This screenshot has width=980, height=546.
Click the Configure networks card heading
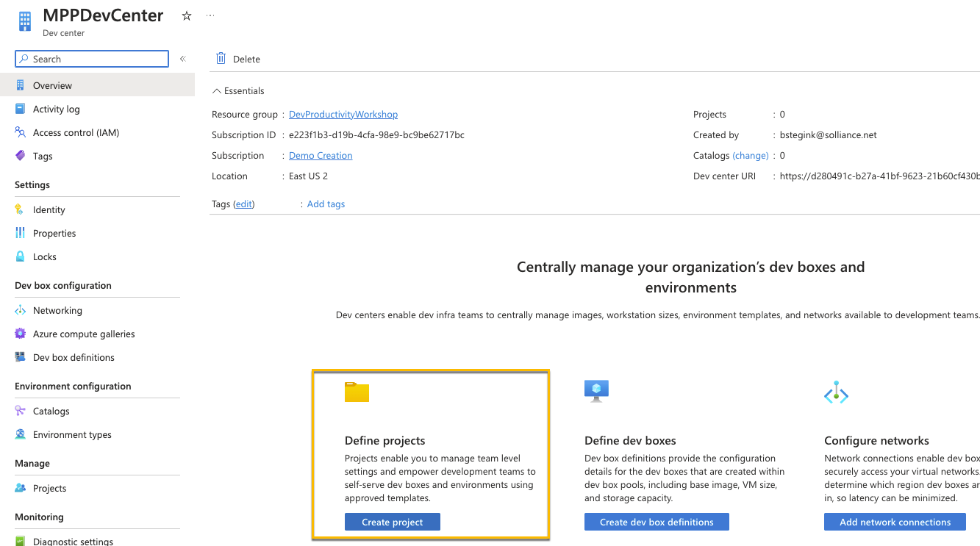[876, 441]
